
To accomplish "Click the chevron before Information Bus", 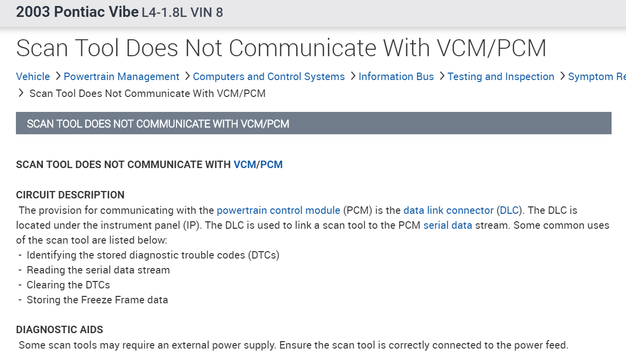I will (353, 76).
